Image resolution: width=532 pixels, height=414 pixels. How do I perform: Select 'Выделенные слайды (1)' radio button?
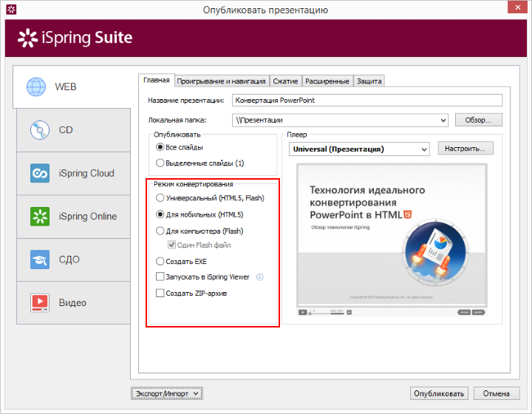(160, 163)
